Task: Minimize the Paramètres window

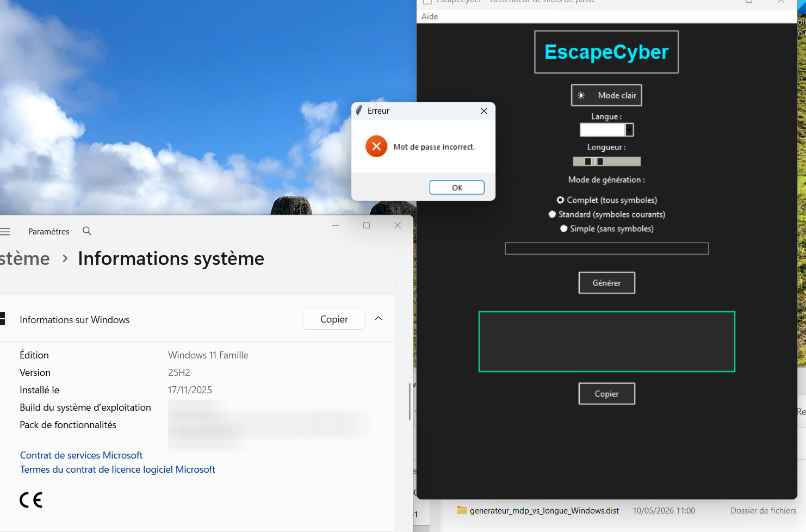Action: pyautogui.click(x=336, y=225)
